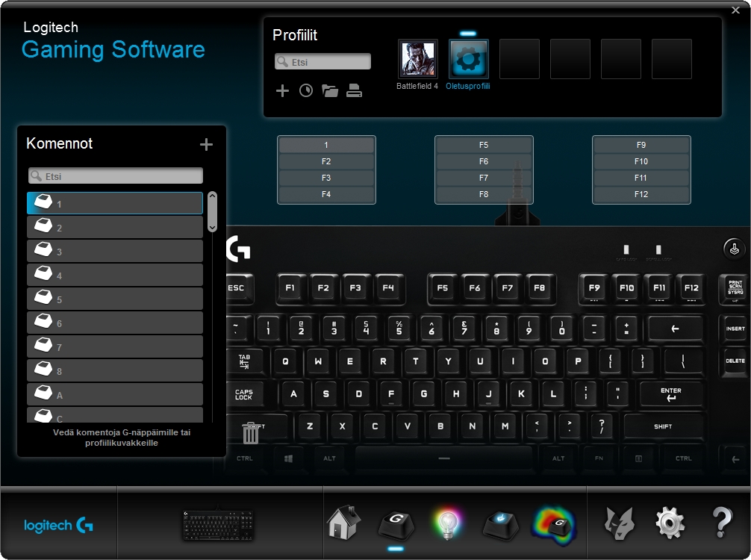Click the F9 assignment slot
The image size is (751, 560).
[x=641, y=145]
